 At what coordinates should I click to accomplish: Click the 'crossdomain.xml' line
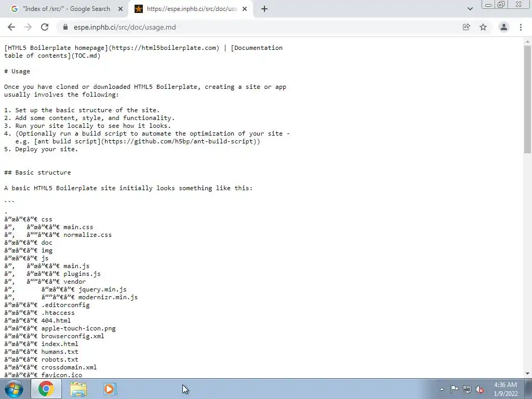pos(50,367)
